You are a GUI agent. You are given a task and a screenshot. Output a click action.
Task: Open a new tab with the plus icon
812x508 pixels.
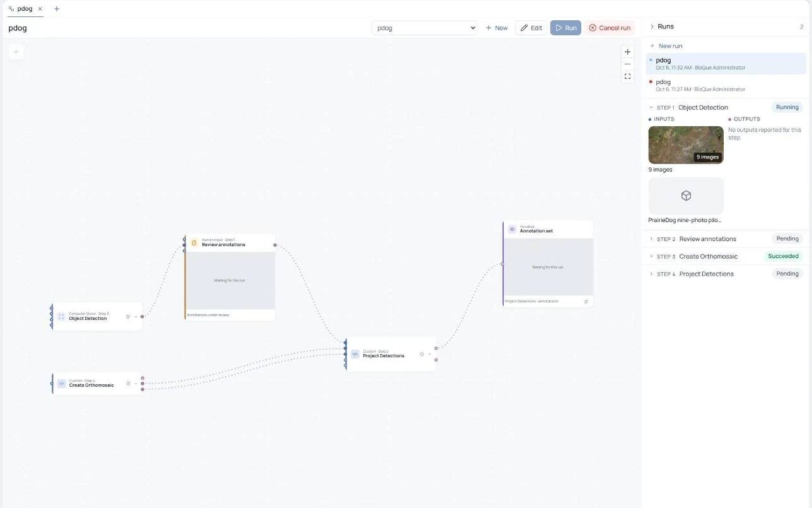57,9
